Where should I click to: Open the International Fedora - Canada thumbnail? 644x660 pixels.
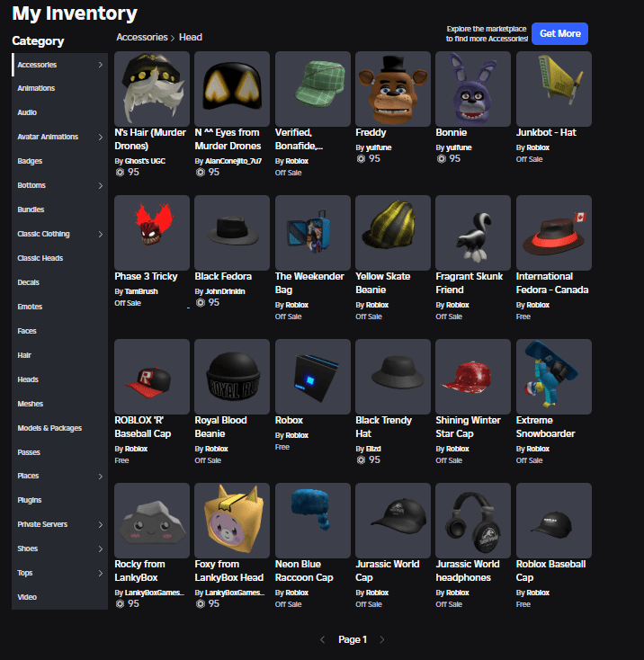pyautogui.click(x=554, y=233)
